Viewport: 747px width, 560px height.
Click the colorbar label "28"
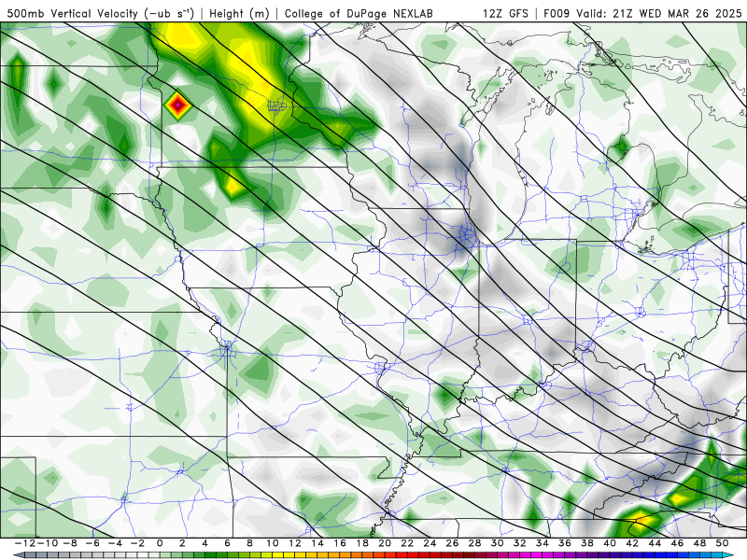[474, 543]
